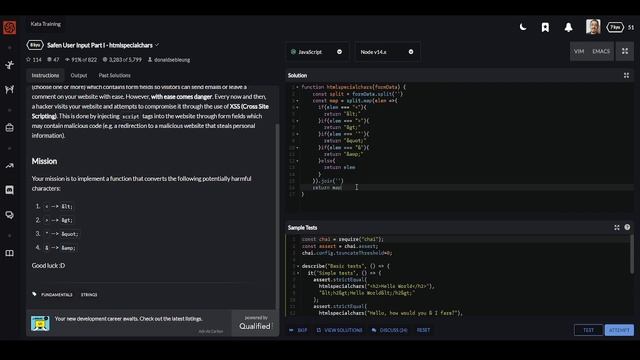The image size is (640, 360).
Task: Open the user profile avatar
Action: 593,27
